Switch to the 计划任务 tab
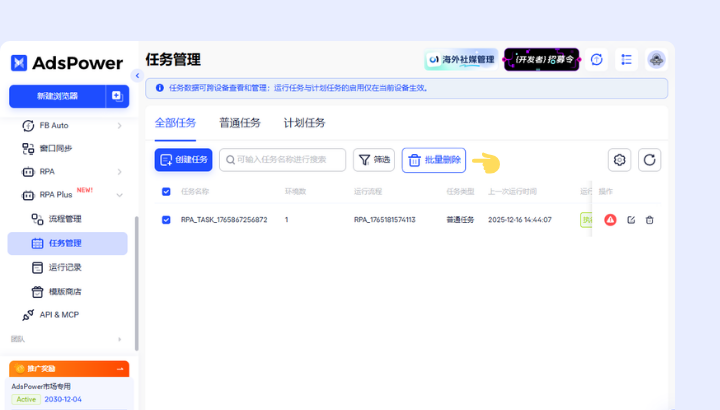Image resolution: width=720 pixels, height=410 pixels. click(x=304, y=123)
